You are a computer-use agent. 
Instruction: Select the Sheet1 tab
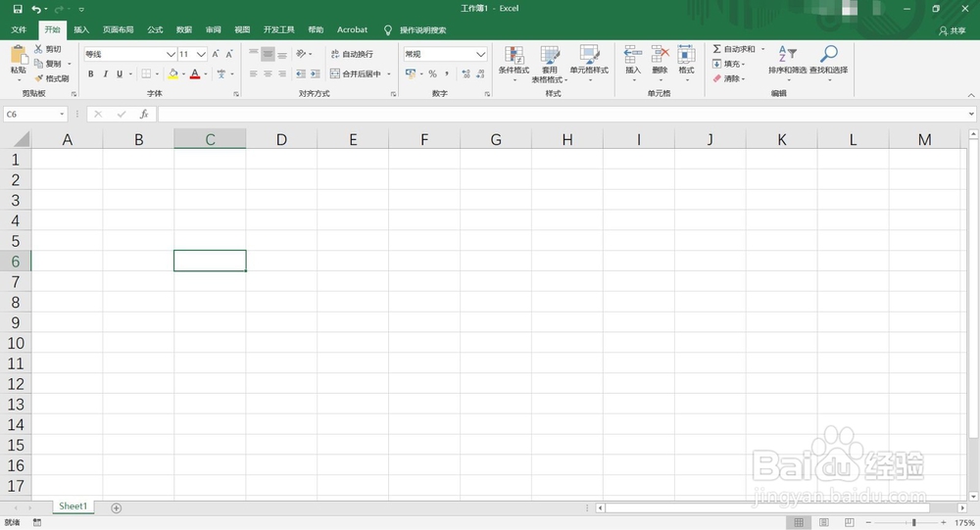point(73,506)
